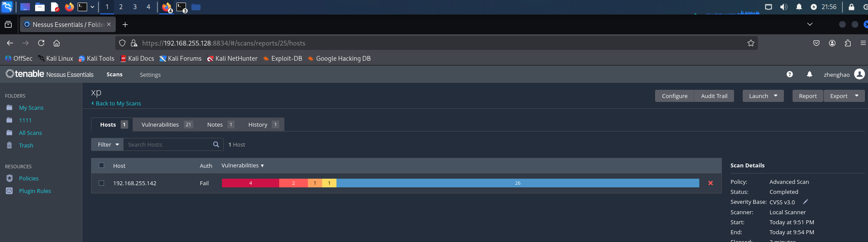The width and height of the screenshot is (868, 242).
Task: Click the Configure button
Action: pyautogui.click(x=675, y=96)
